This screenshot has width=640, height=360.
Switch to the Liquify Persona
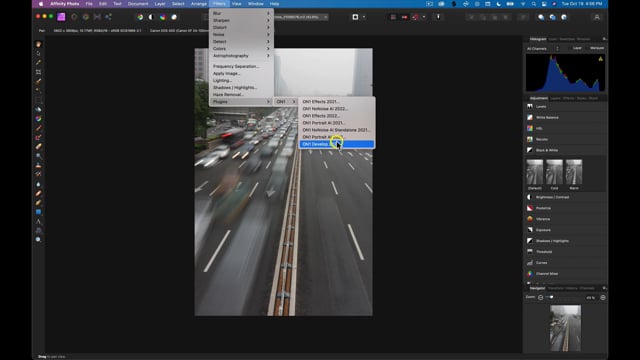pyautogui.click(x=74, y=17)
